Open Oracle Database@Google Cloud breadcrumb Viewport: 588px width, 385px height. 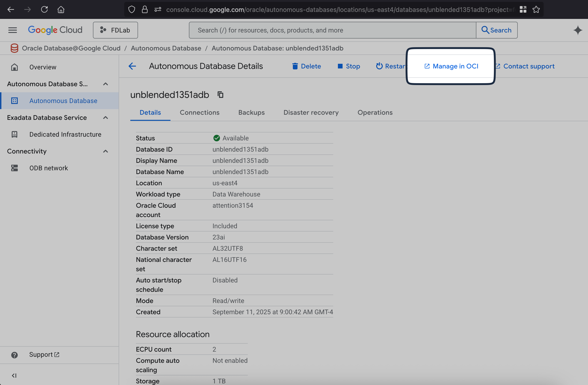click(x=71, y=48)
